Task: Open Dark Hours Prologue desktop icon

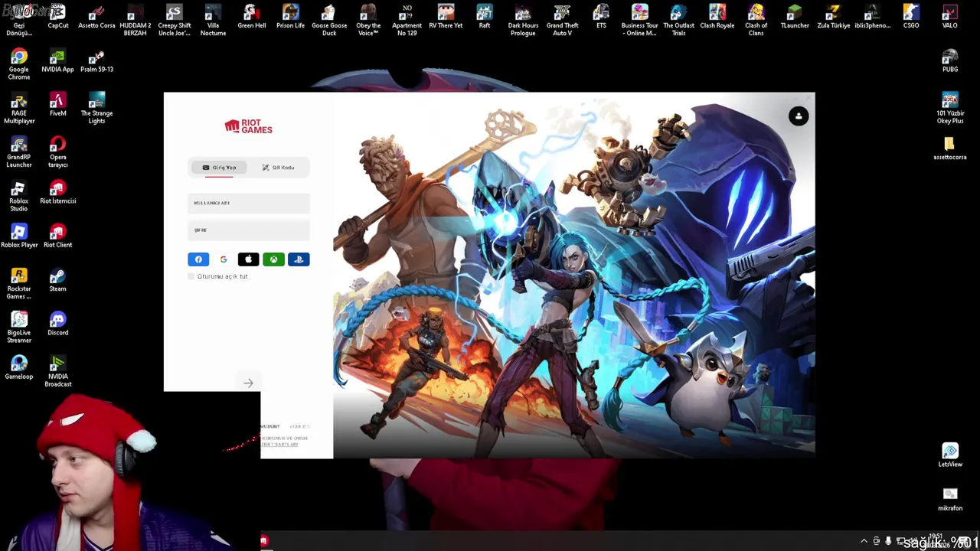Action: tap(523, 20)
